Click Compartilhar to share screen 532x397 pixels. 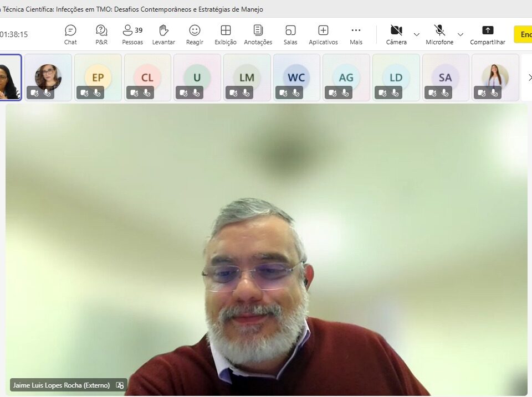(488, 34)
